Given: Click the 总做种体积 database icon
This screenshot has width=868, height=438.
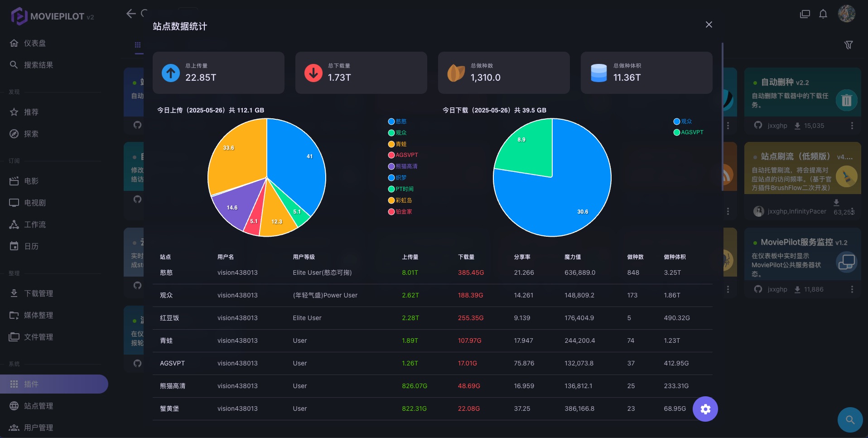Looking at the screenshot, I should (599, 73).
